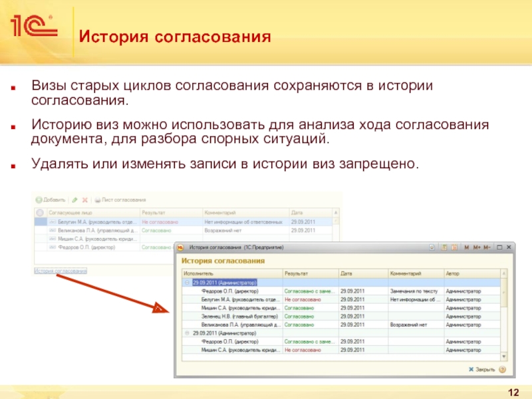Click the link icon left of the calculator in the title bar
The image size is (532, 399).
tap(432, 247)
